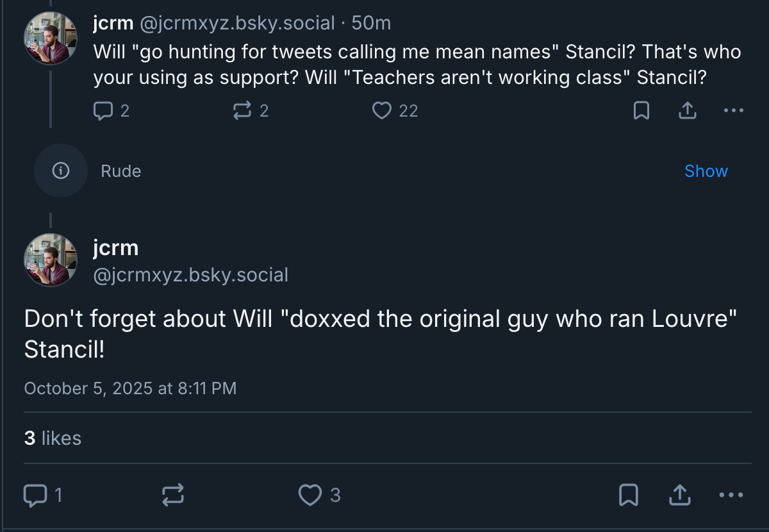The image size is (769, 532).
Task: Open more options on main post
Action: point(731,495)
